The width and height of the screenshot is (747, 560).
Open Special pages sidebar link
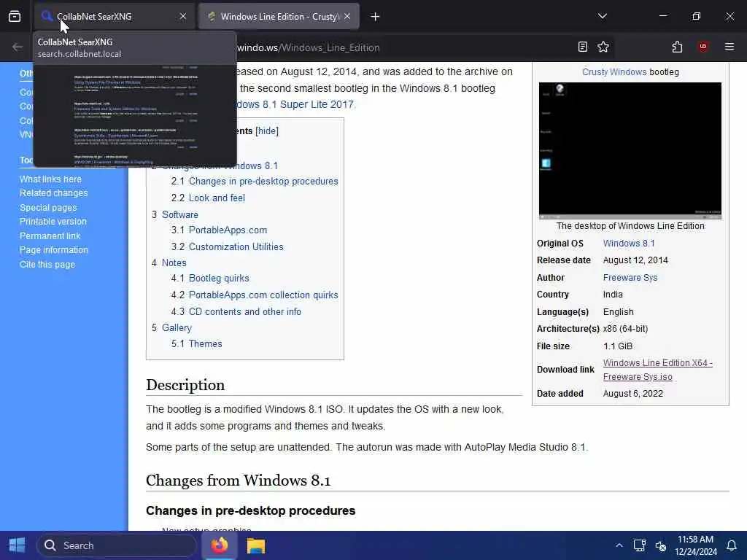pyautogui.click(x=48, y=208)
